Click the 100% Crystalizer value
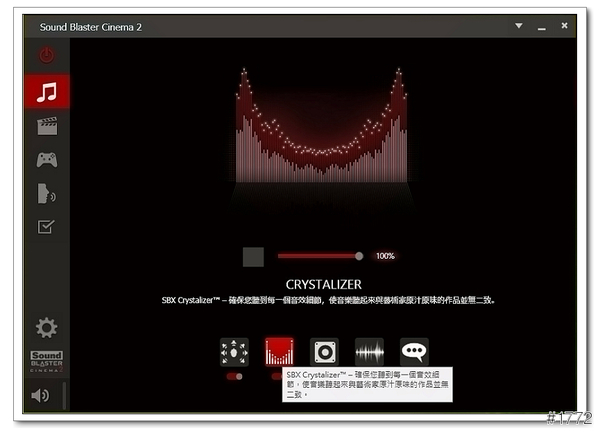 pos(385,256)
